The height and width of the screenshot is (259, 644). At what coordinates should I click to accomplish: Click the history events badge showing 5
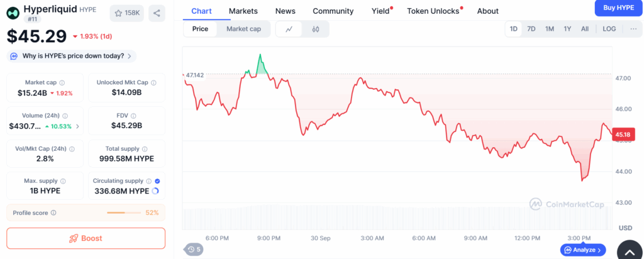click(194, 250)
